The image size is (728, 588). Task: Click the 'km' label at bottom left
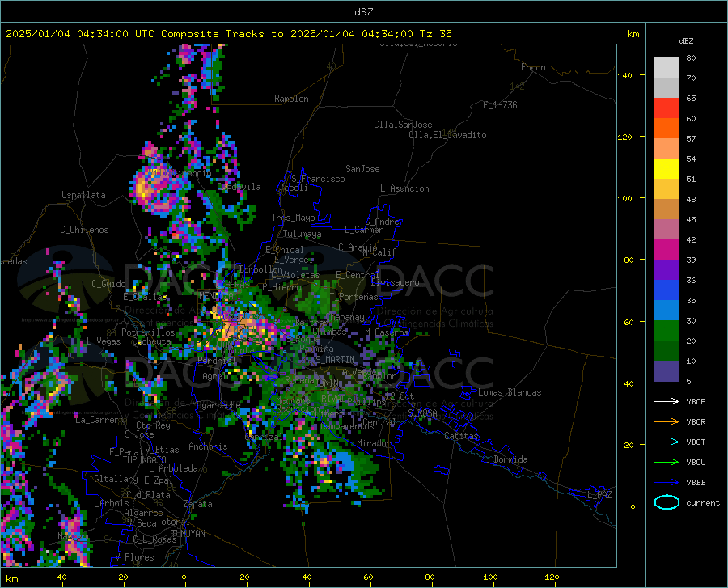click(11, 579)
